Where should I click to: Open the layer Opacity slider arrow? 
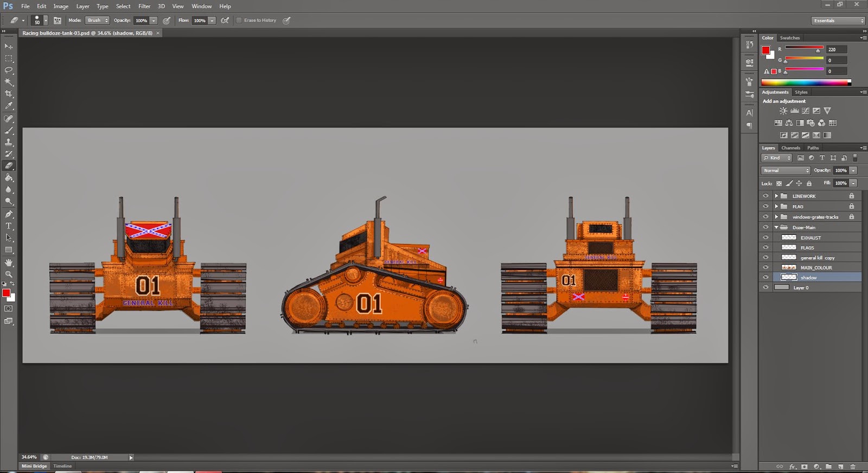853,170
